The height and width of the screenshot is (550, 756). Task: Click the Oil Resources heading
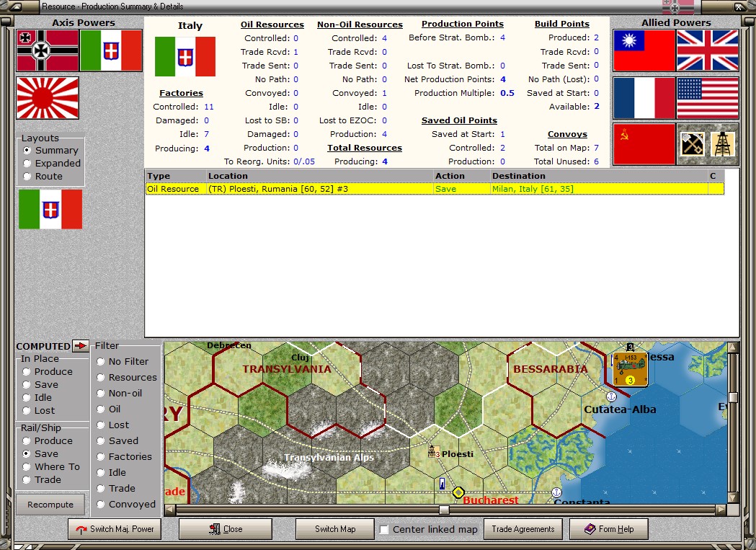click(x=272, y=24)
